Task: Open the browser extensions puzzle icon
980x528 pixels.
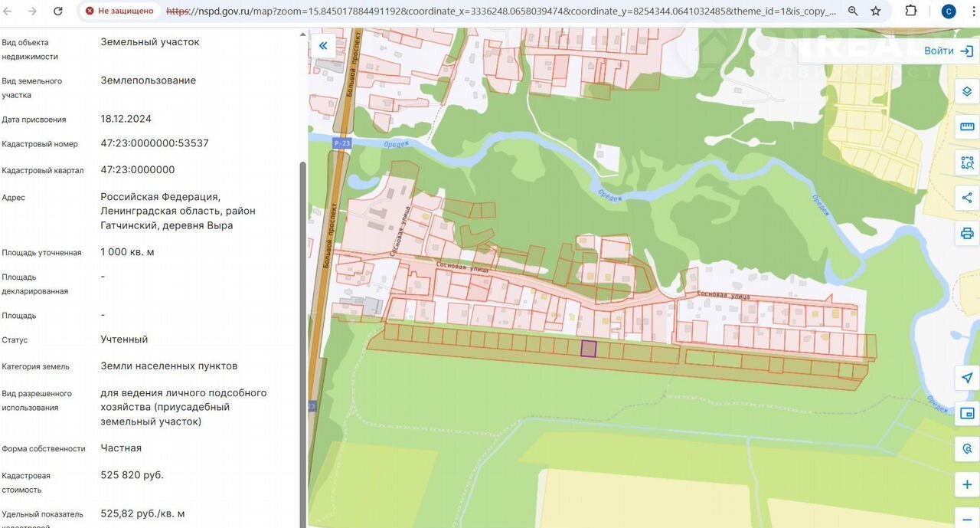Action: [910, 11]
